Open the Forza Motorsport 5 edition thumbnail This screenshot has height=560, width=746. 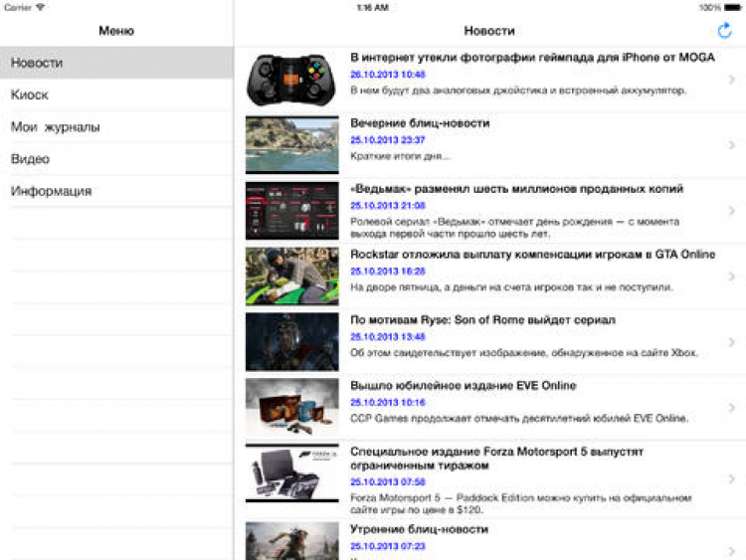tap(291, 473)
